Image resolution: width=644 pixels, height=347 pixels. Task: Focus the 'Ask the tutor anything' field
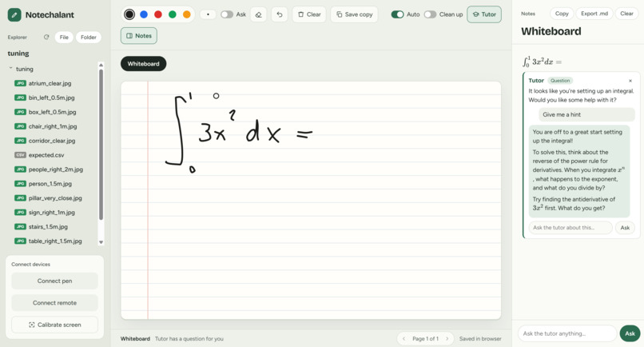(x=567, y=333)
